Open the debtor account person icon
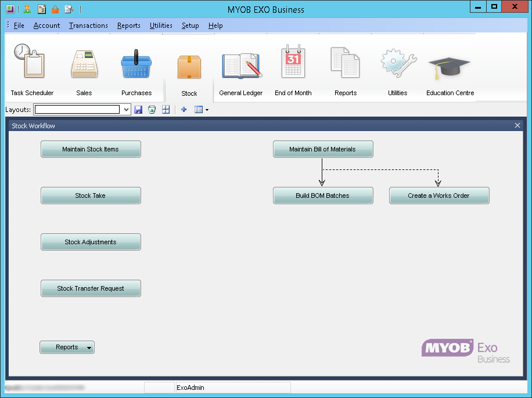 27,9
